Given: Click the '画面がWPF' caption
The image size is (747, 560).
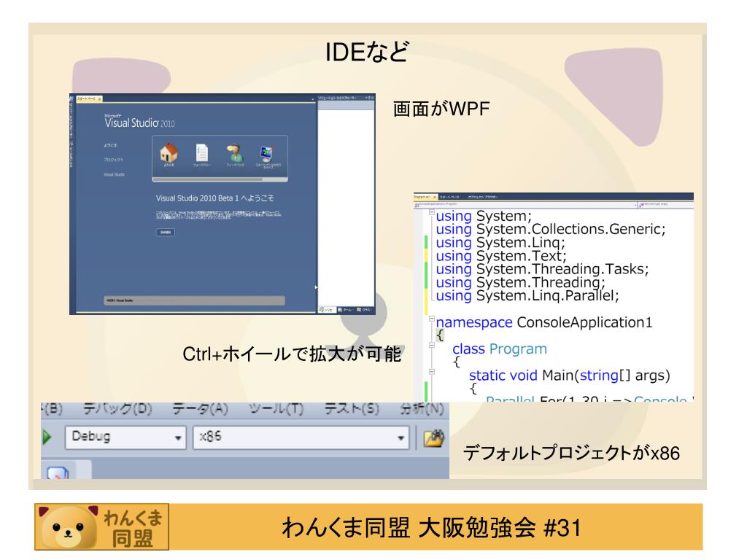Looking at the screenshot, I should (441, 109).
